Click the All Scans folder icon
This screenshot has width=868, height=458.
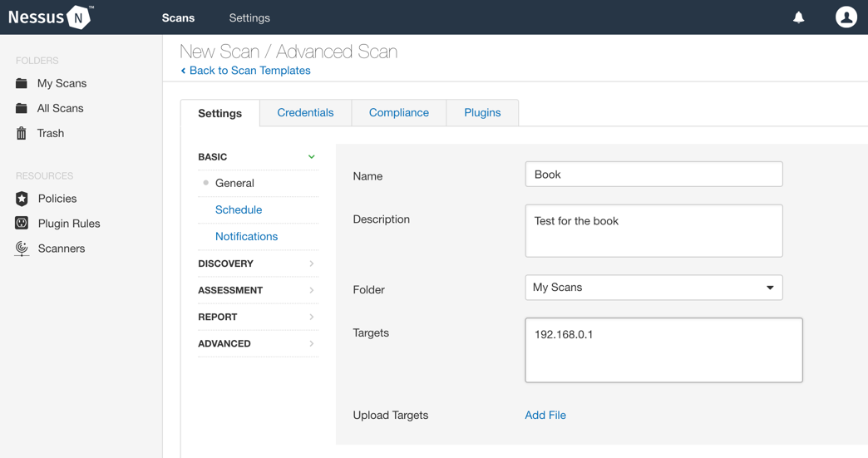[x=22, y=108]
